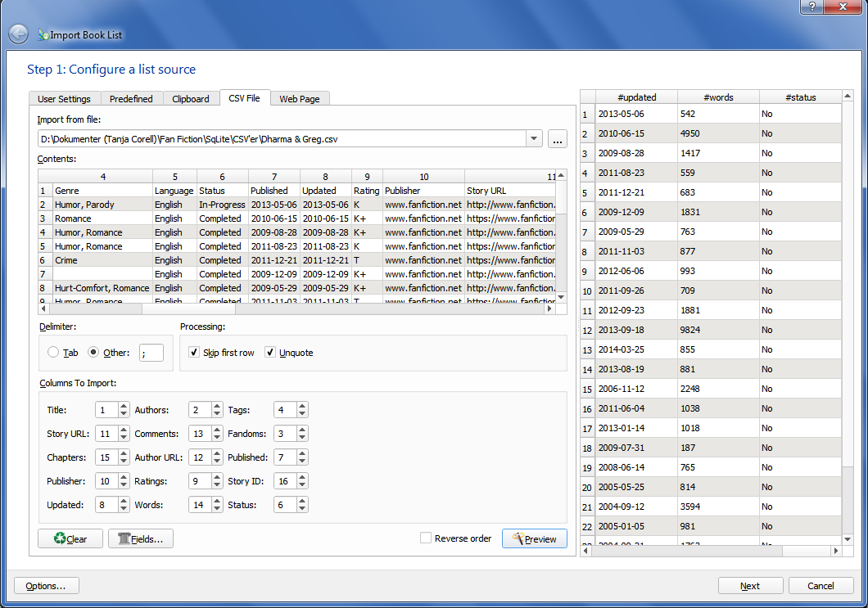
Task: Click the '9824' words cell in preview
Action: [718, 330]
